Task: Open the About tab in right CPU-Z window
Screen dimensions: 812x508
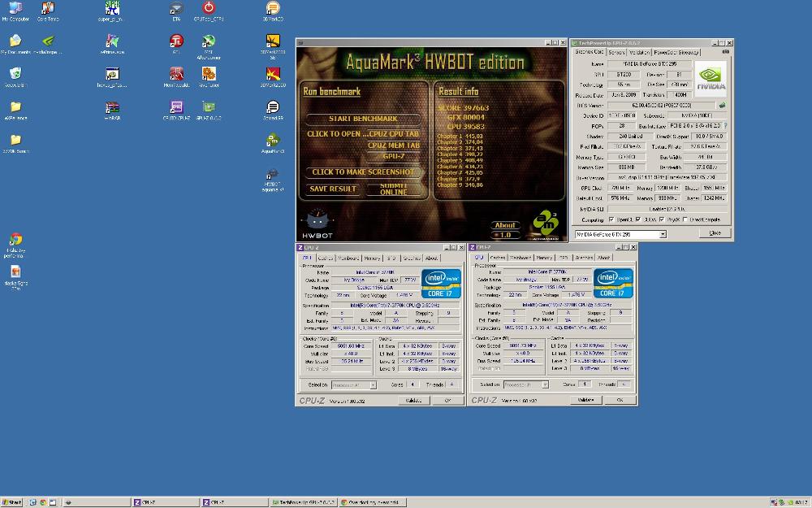Action: coord(604,257)
